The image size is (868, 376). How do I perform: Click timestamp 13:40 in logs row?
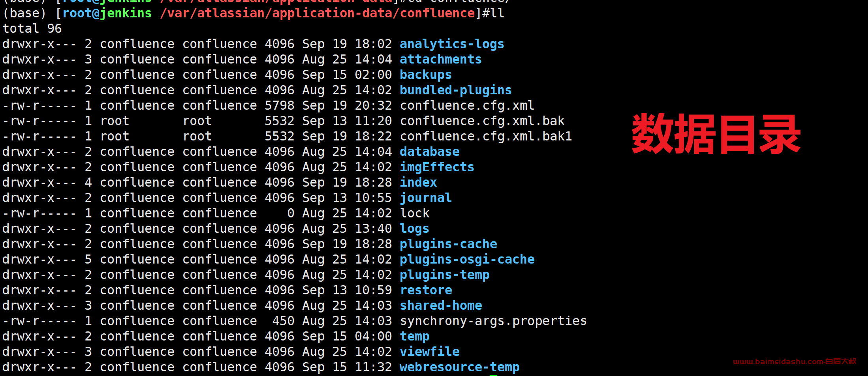373,229
